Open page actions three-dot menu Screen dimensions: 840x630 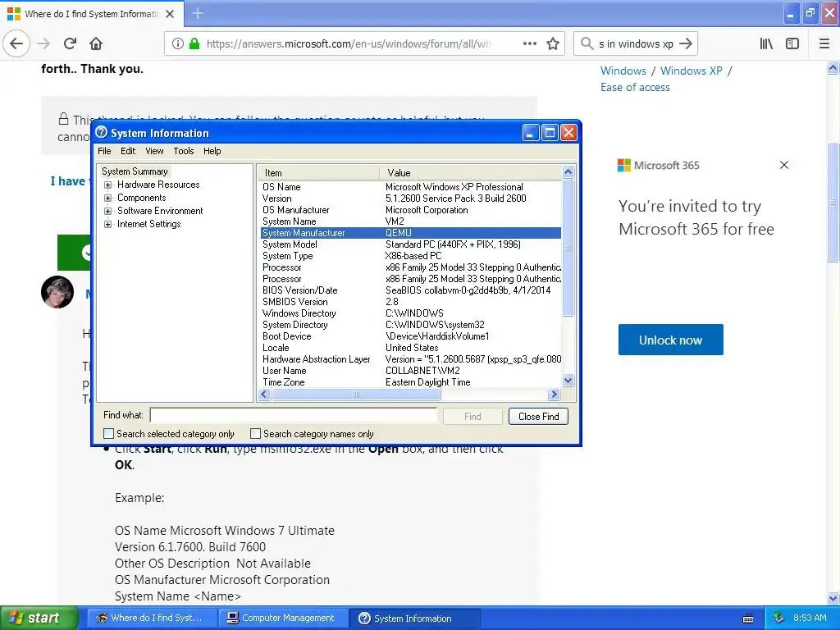529,44
